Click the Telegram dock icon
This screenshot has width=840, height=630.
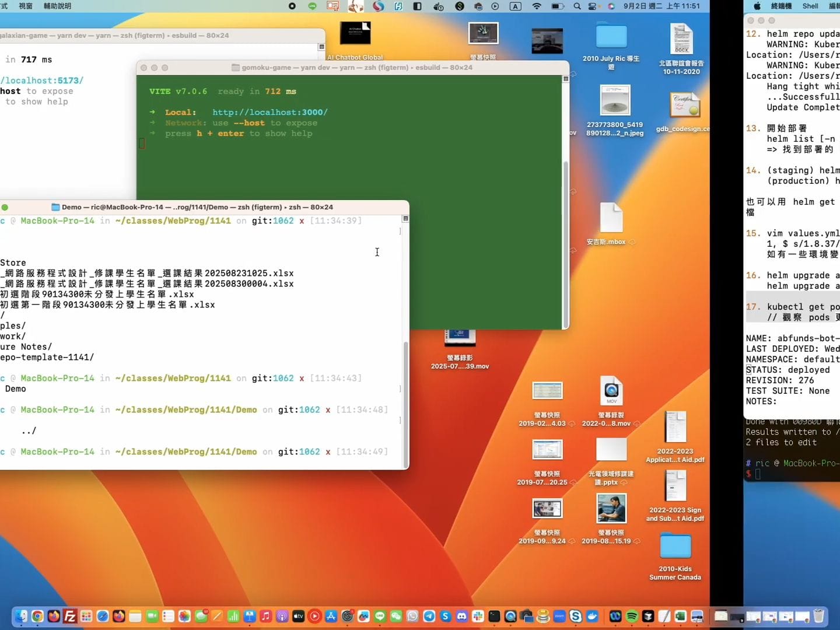click(429, 616)
